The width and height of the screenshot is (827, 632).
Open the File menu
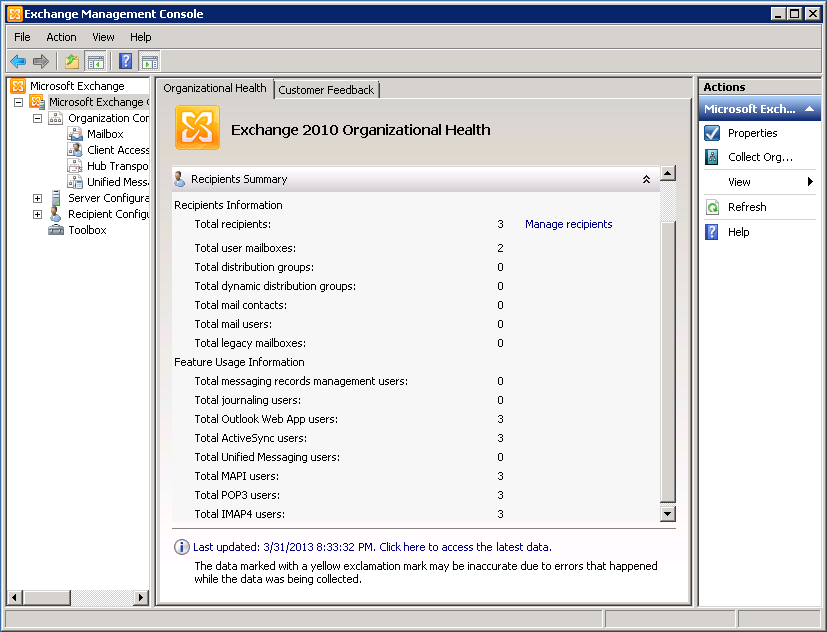pos(22,37)
